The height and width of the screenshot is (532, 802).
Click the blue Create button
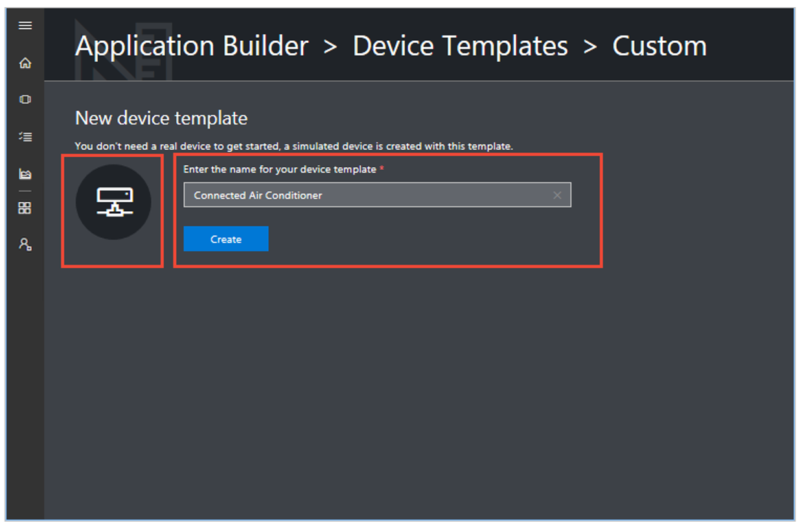tap(226, 239)
